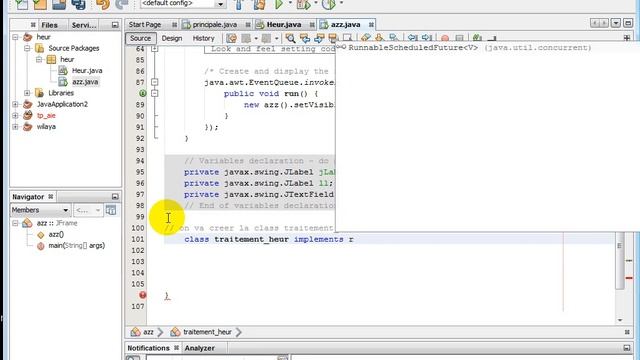Open Debug Project dropdown arrow
The image size is (640, 360).
pyautogui.click(x=316, y=3)
